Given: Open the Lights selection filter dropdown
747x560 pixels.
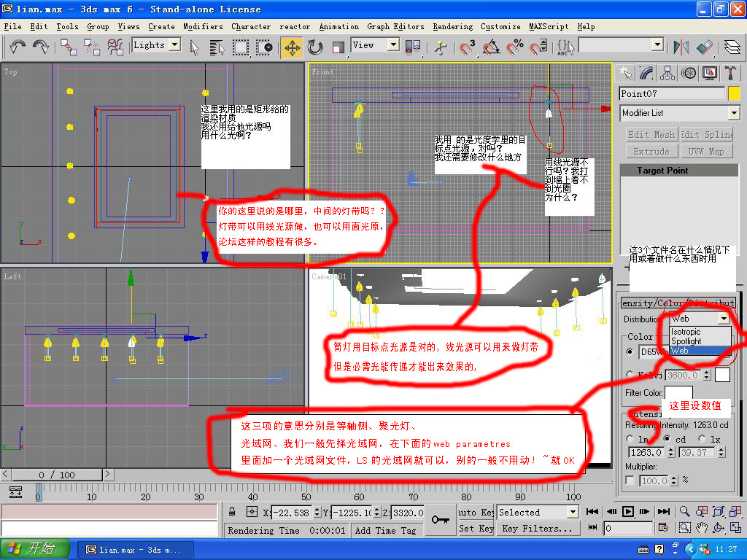Looking at the screenshot, I should point(175,44).
